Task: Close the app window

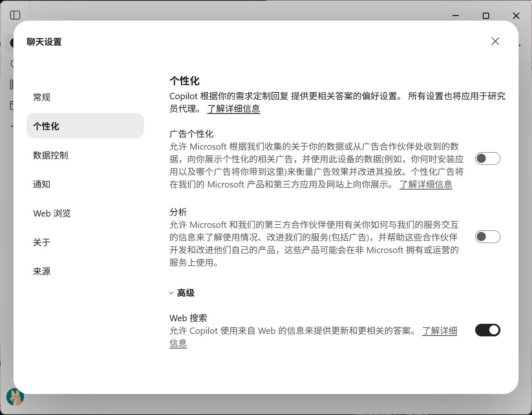Action: click(516, 16)
